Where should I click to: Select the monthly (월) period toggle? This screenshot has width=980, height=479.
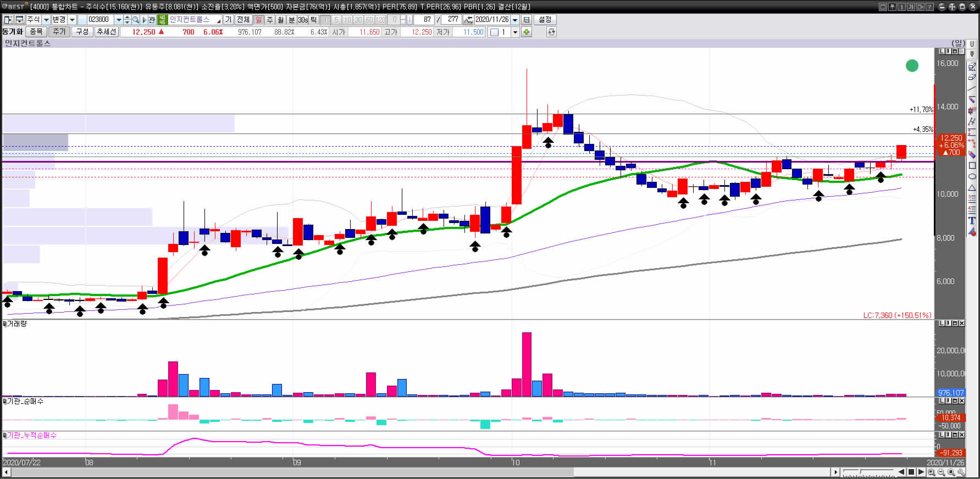pyautogui.click(x=280, y=19)
